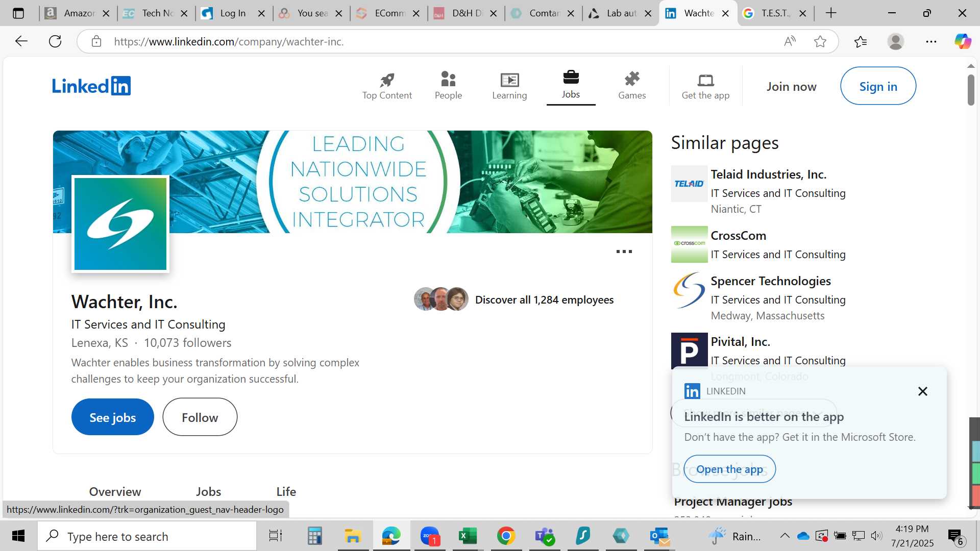Click the Sign in button
Image resolution: width=980 pixels, height=551 pixels.
pos(878,86)
